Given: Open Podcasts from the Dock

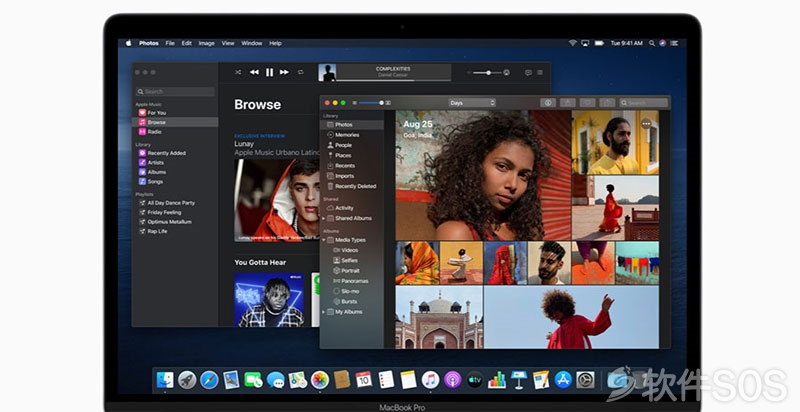Looking at the screenshot, I should click(x=452, y=380).
